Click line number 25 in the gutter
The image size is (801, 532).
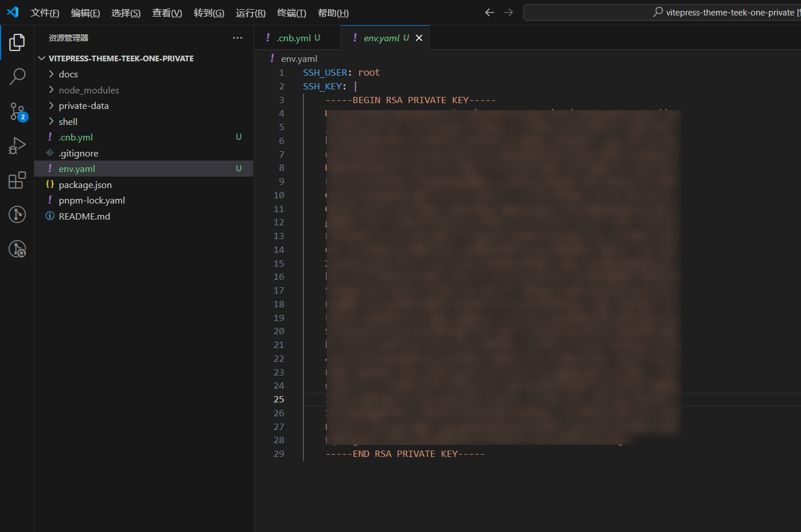pos(279,399)
